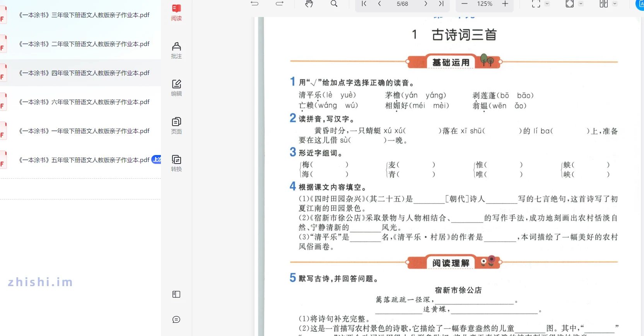644x336 pixels.
Task: Click the page number field 5/68
Action: pos(402,4)
